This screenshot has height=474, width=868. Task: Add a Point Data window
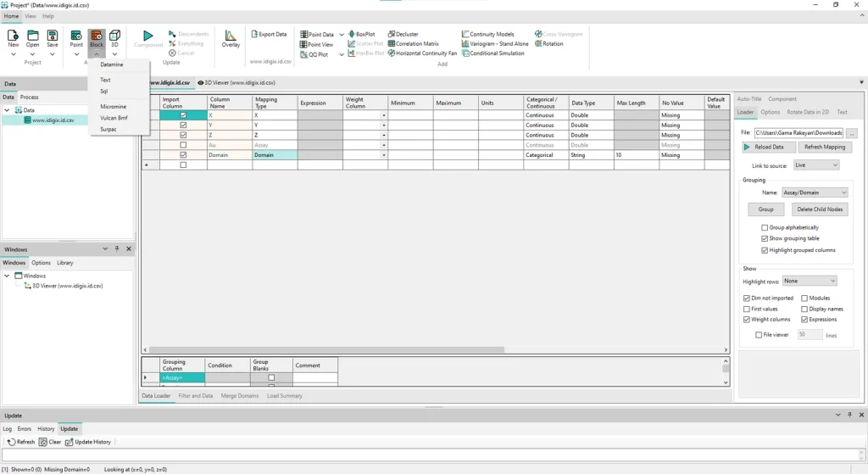[317, 34]
